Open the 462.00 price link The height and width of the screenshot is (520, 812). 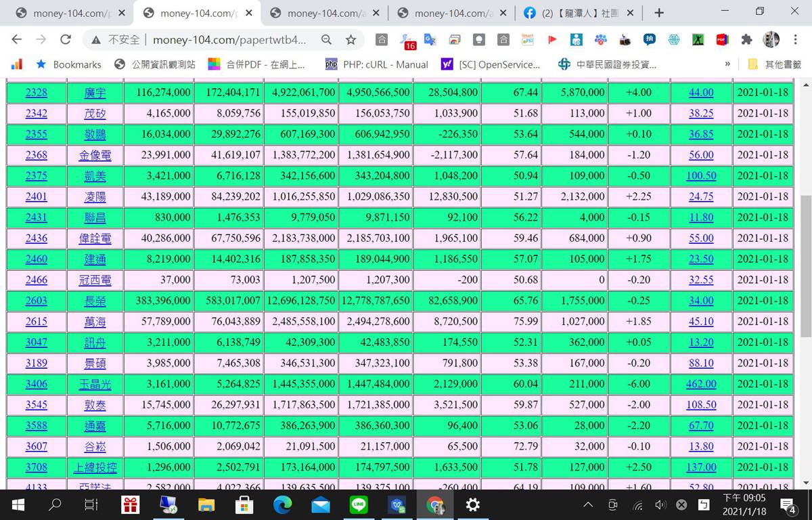[701, 384]
